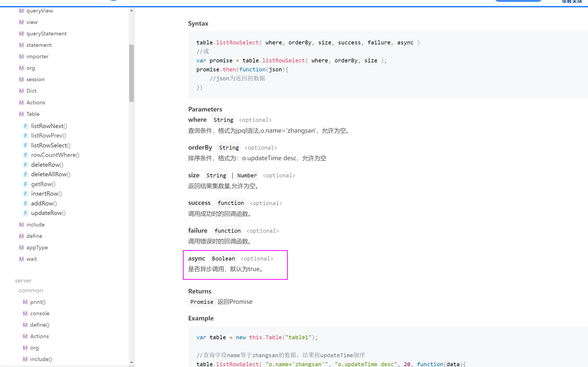Select the appType menu item
This screenshot has height=367, width=588.
tap(37, 248)
